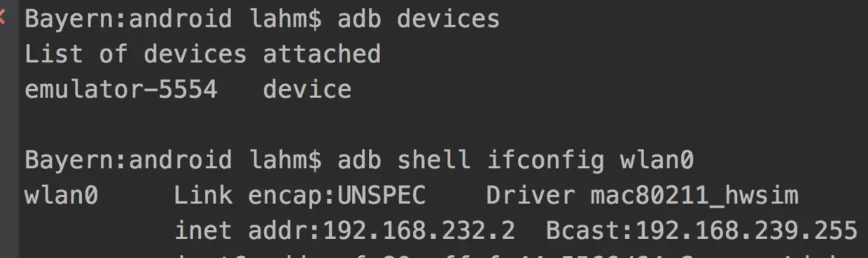The image size is (868, 258).
Task: Click the inet addr 192.168.232.2 value
Action: 344,231
